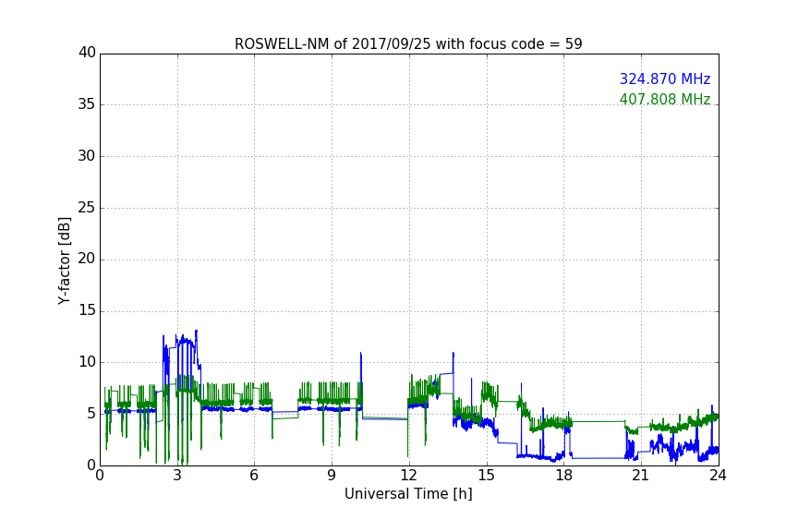
Task: Click the blue legend label "324.870 MHz"
Action: [x=665, y=79]
